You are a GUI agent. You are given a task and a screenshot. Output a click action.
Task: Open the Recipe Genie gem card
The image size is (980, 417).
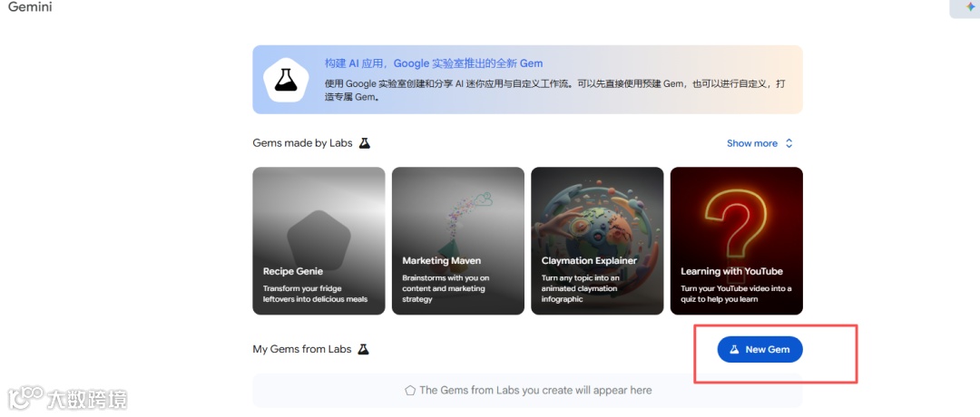[x=318, y=240]
